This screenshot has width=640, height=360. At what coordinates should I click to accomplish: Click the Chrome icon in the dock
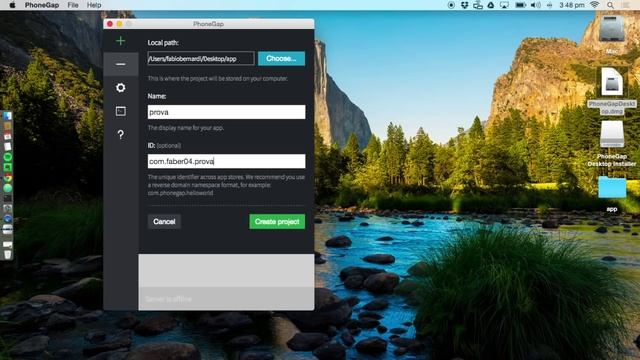(x=7, y=178)
